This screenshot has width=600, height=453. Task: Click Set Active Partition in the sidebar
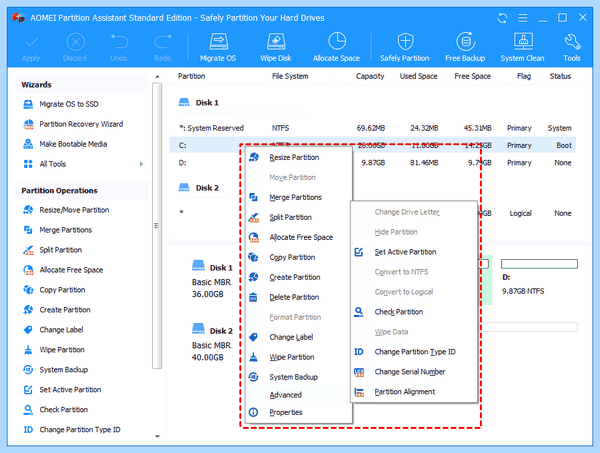[x=62, y=389]
